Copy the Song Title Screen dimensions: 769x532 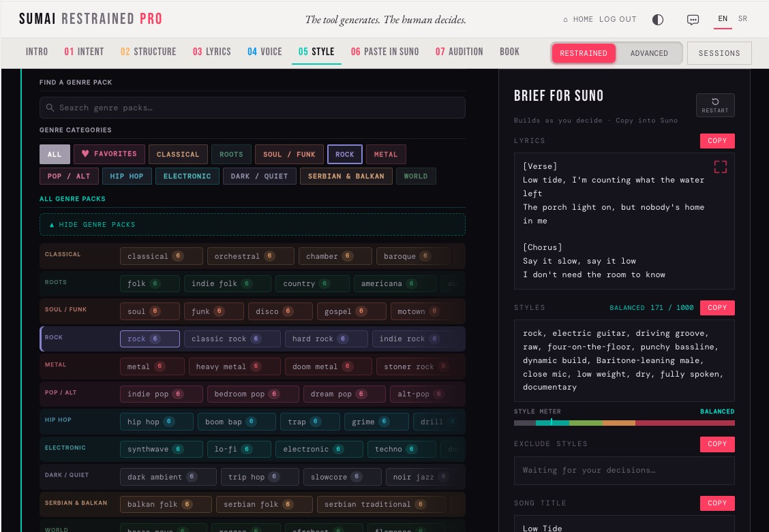click(717, 503)
